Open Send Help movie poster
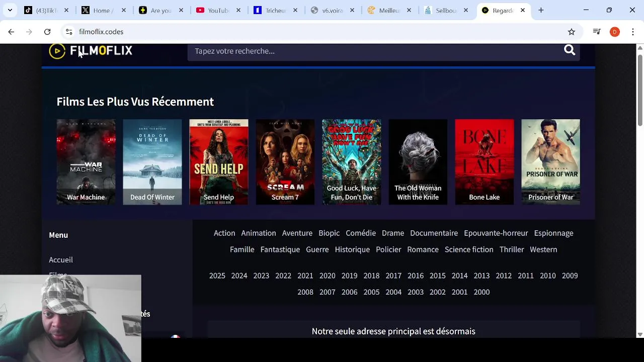644x362 pixels. click(x=219, y=162)
